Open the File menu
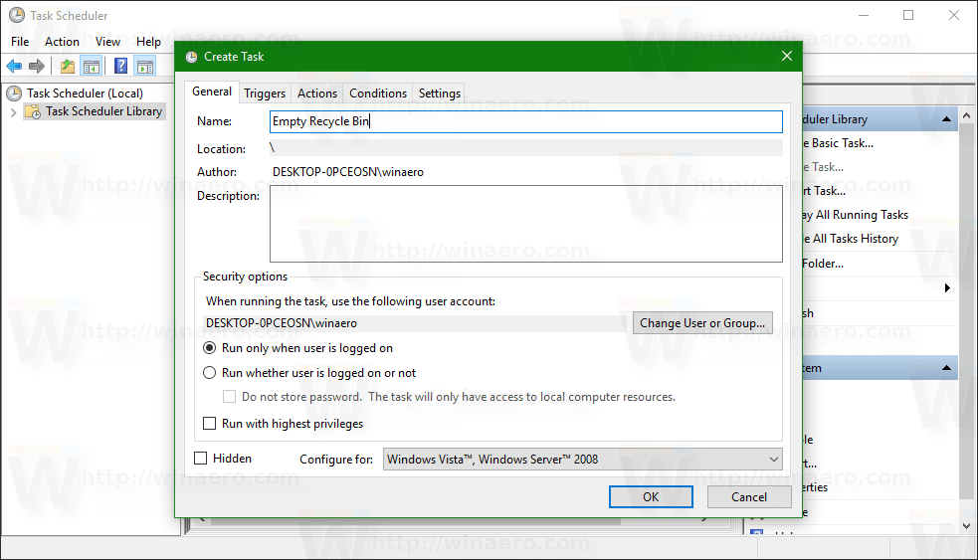The width and height of the screenshot is (978, 560). (20, 42)
